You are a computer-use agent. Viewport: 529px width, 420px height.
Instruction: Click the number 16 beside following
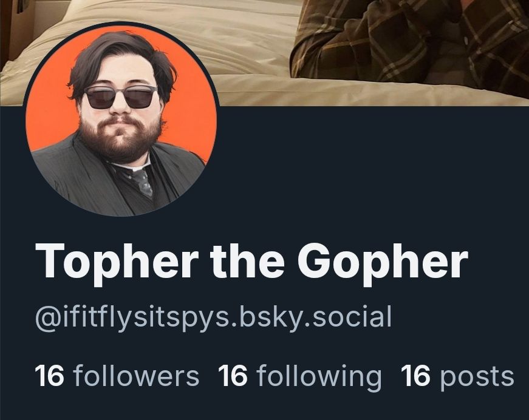click(233, 376)
